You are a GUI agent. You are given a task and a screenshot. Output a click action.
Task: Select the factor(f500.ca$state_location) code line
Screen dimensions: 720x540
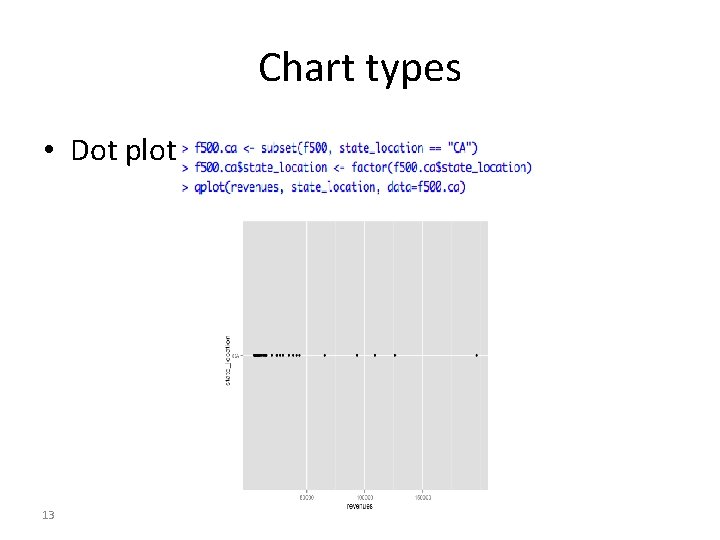coord(357,167)
